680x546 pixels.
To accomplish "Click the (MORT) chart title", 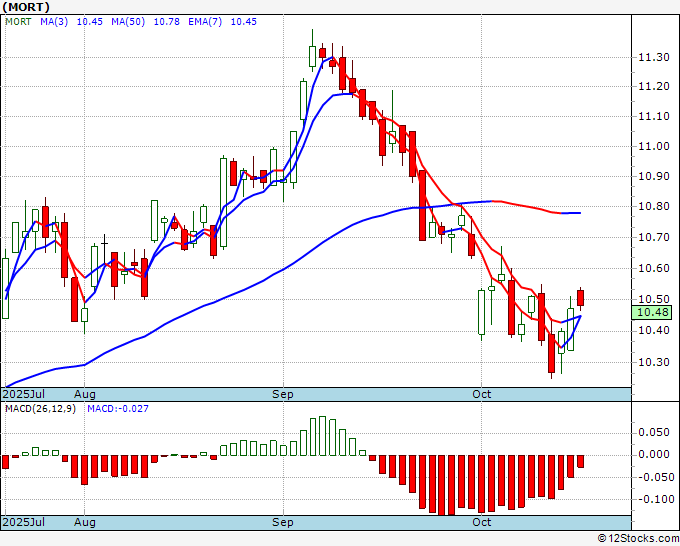I will point(26,7).
